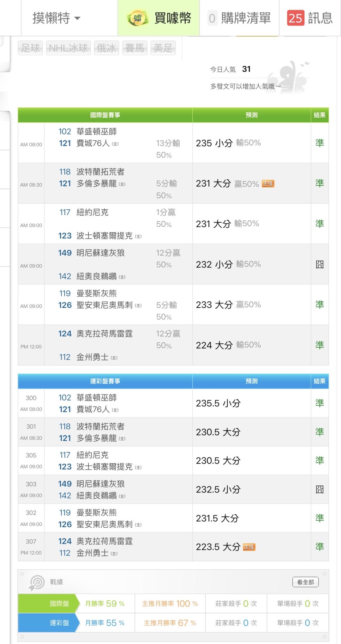This screenshot has width=341, height=644.
Task: Click the 囧 result icon for 232 小分
Action: point(320,264)
